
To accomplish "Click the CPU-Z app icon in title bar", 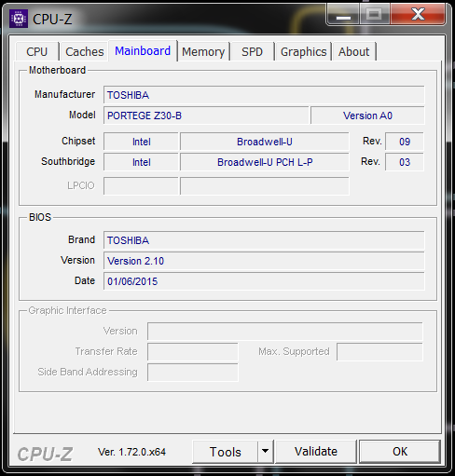I will point(19,19).
